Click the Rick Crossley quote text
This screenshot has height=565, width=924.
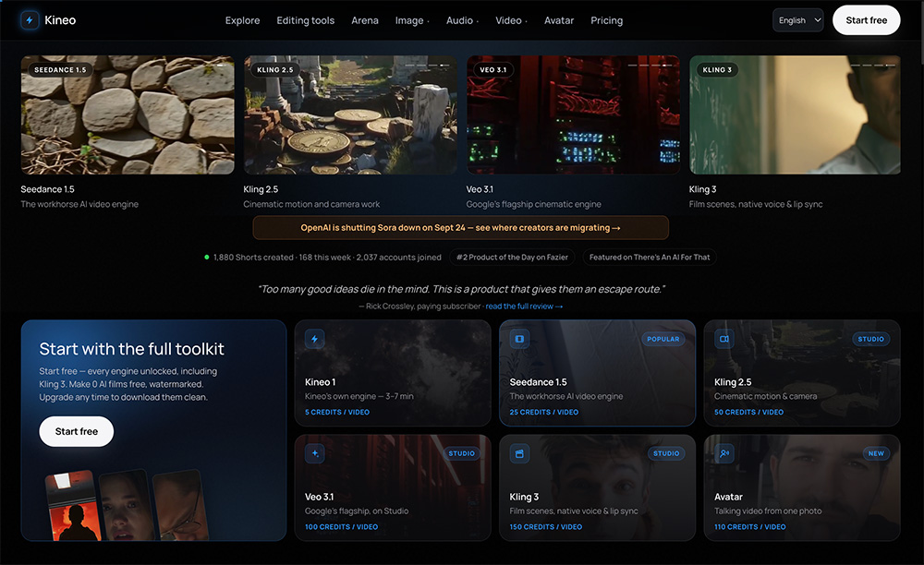click(x=461, y=289)
